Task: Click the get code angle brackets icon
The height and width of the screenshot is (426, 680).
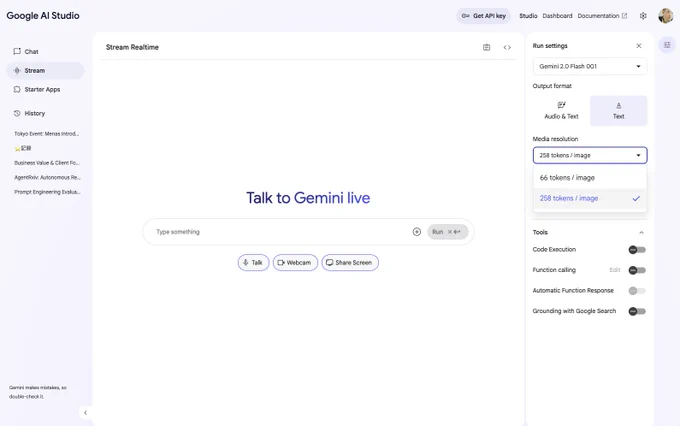Action: pos(507,47)
